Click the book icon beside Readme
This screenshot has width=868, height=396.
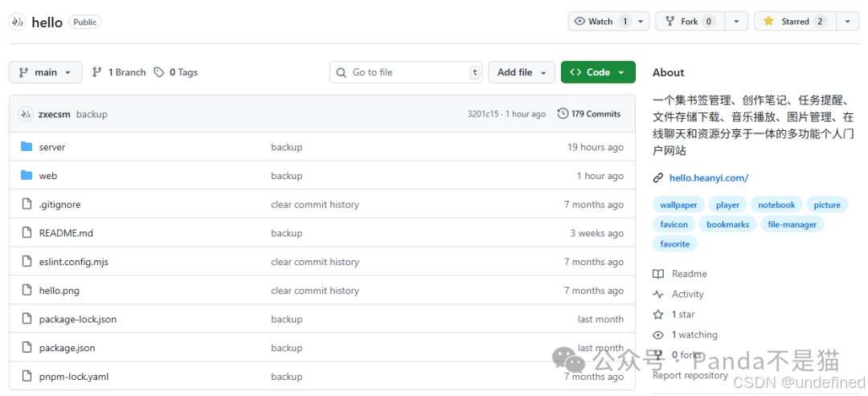coord(658,274)
